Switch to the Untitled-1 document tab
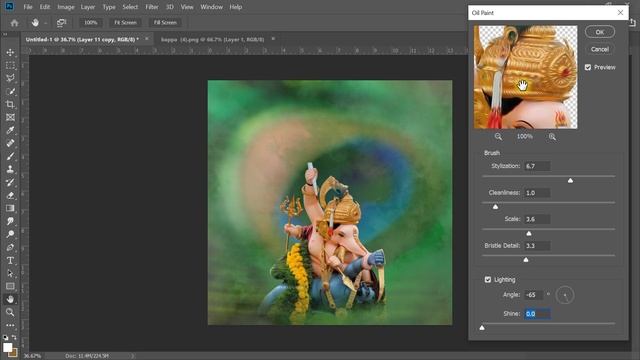 pyautogui.click(x=82, y=40)
